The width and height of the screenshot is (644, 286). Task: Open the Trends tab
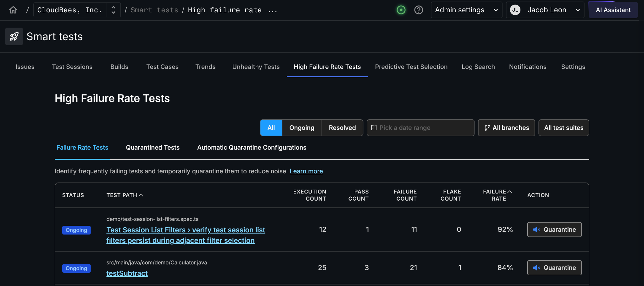(205, 67)
